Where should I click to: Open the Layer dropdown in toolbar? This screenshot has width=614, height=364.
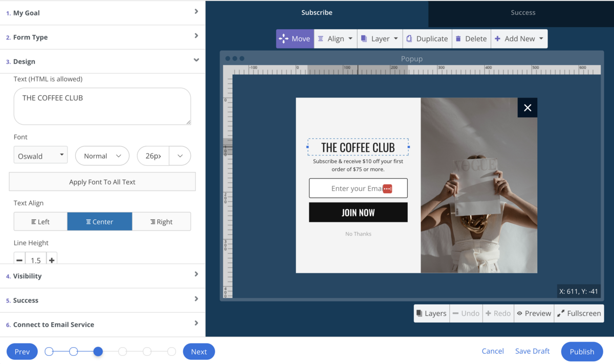(379, 39)
